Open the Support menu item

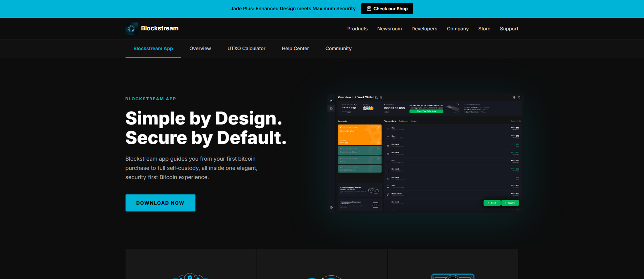[x=509, y=29]
